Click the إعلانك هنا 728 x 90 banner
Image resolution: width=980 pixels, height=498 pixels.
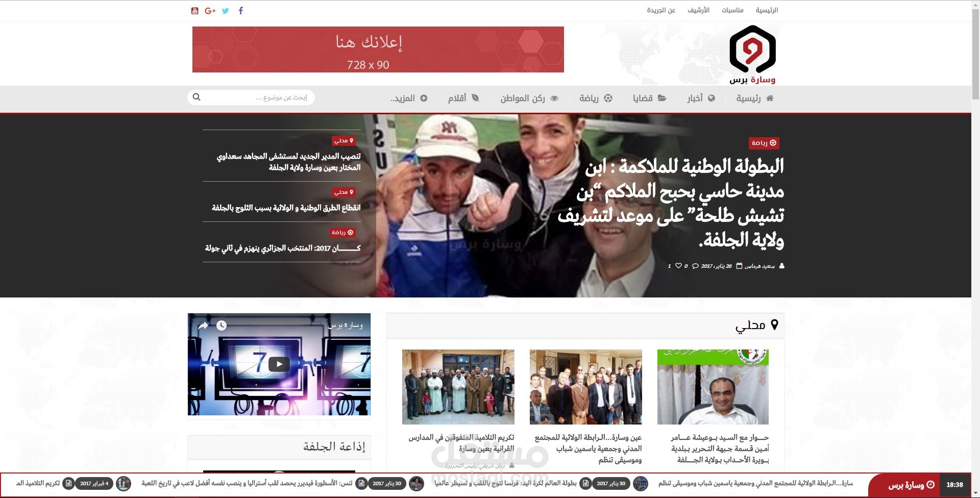(x=378, y=49)
